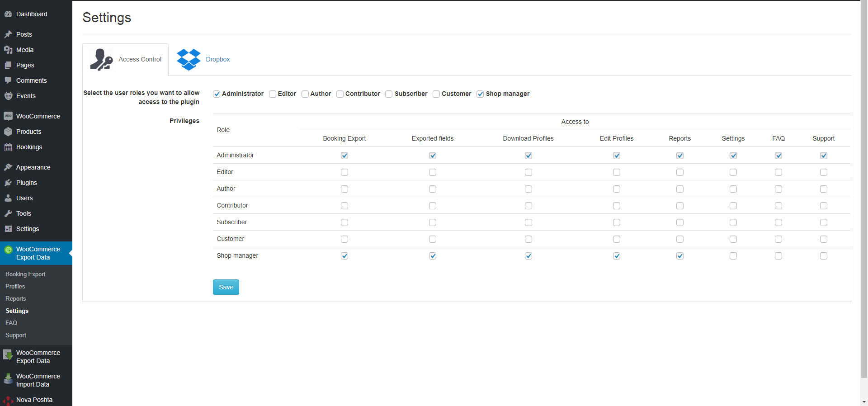
Task: Click the Nova Poshta icon
Action: 8,400
